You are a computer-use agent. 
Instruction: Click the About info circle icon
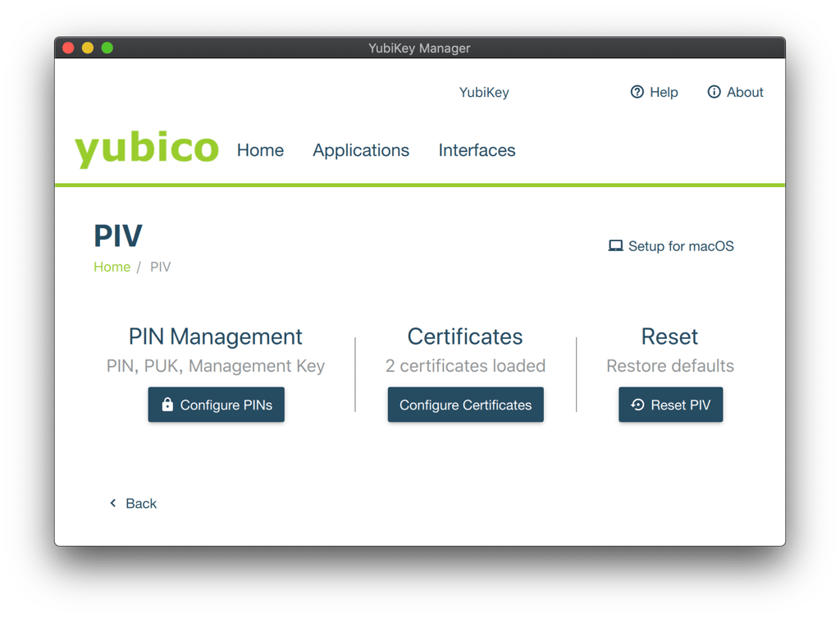[714, 92]
